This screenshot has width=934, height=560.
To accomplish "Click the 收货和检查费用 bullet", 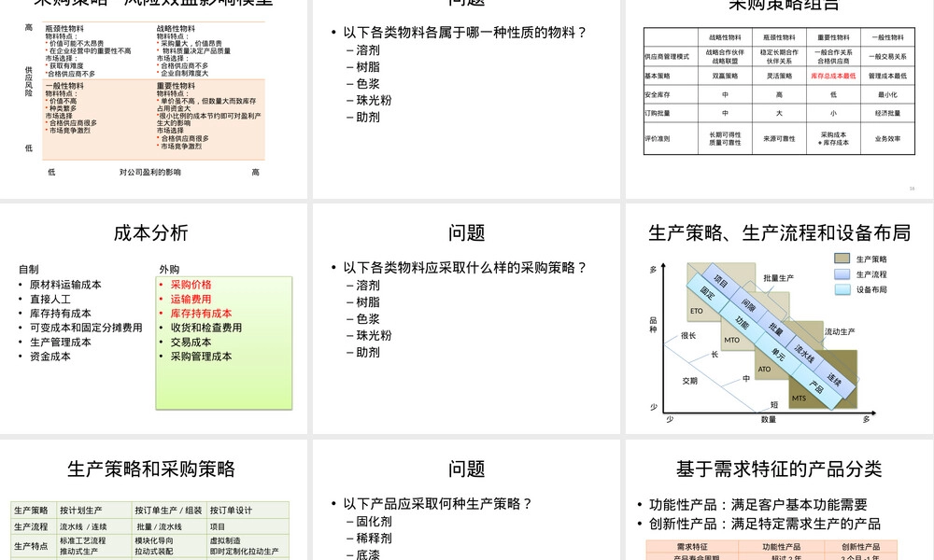I will coord(206,328).
